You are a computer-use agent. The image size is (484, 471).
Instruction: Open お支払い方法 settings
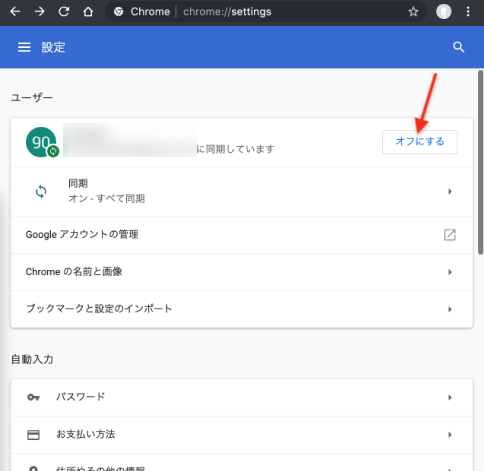242,435
